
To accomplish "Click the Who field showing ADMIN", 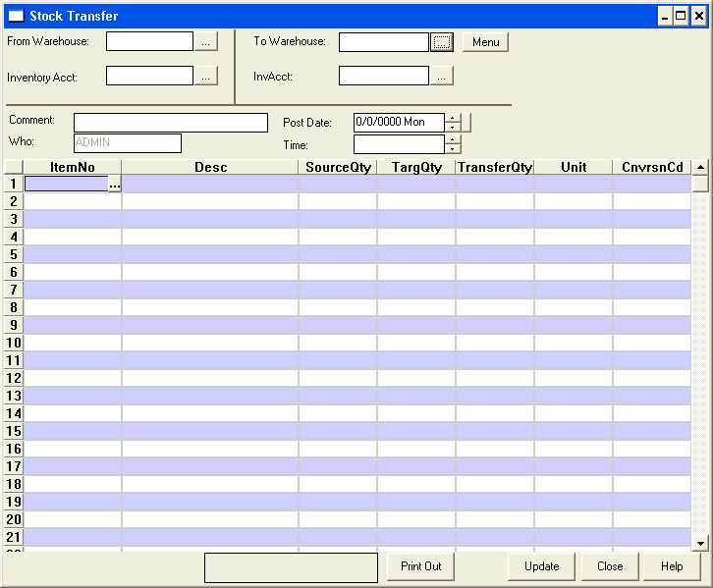I will 128,142.
